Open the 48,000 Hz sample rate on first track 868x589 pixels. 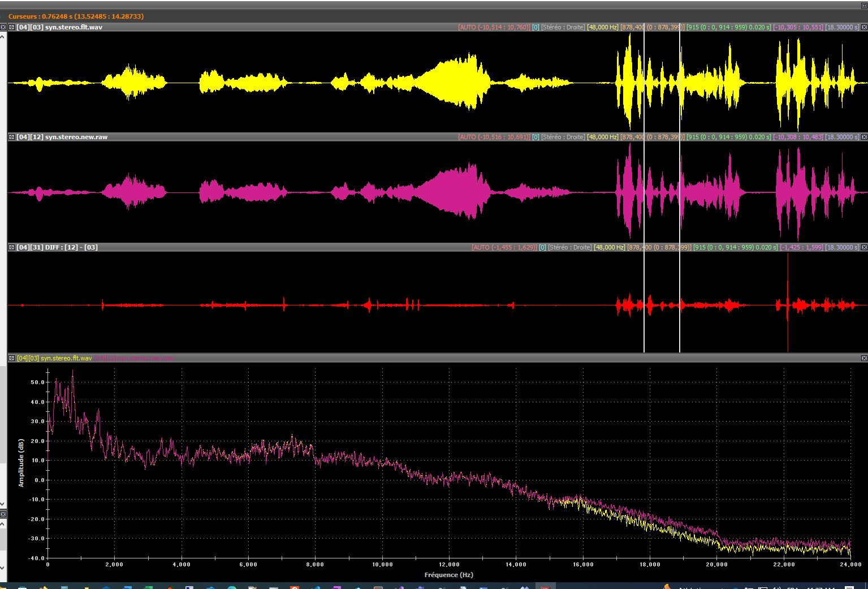click(x=602, y=27)
